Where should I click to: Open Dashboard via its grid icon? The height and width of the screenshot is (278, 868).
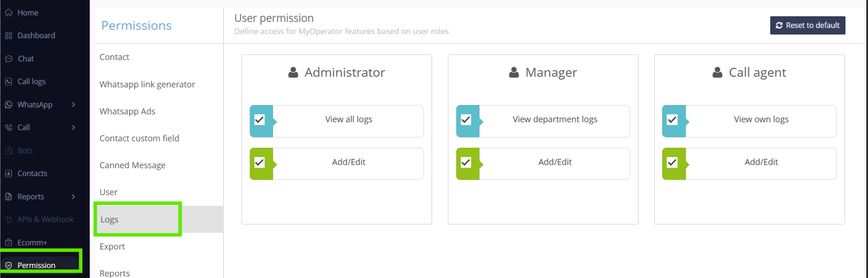pyautogui.click(x=8, y=35)
